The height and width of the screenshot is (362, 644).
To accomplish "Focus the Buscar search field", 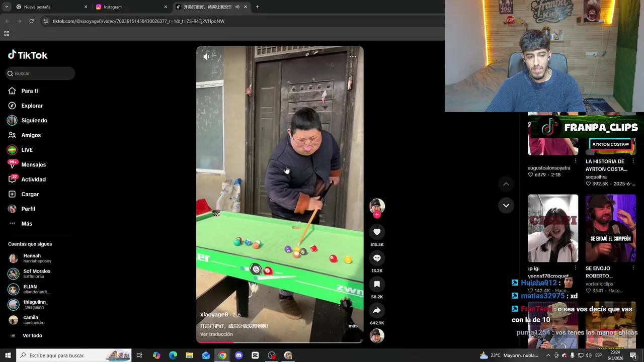I will (x=40, y=73).
